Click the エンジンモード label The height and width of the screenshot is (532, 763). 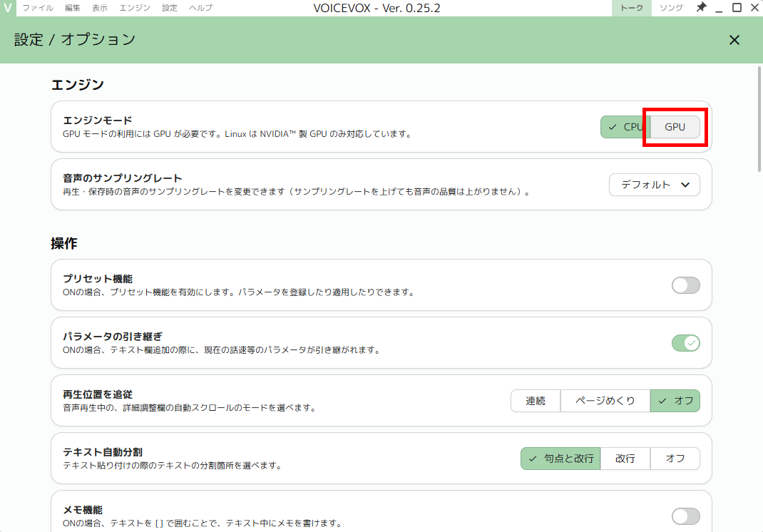pos(97,121)
